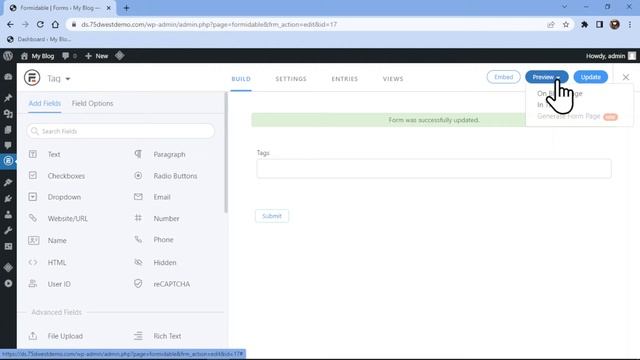Select the Add Fields tab

coord(44,103)
